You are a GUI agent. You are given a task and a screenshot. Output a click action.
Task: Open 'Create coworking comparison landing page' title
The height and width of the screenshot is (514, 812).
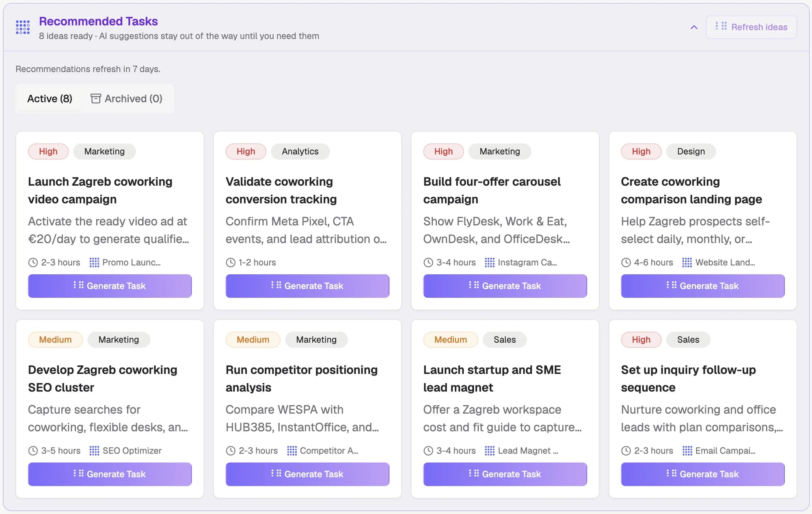[691, 190]
